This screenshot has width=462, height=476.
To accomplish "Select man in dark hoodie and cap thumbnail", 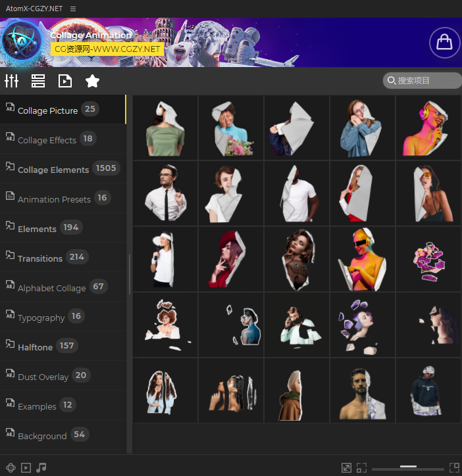I will [x=428, y=391].
